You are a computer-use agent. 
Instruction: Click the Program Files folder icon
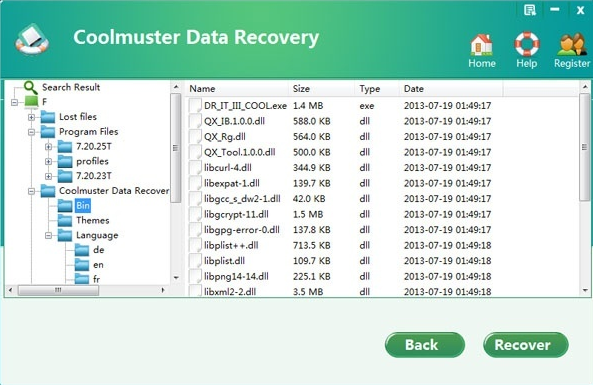click(x=48, y=132)
